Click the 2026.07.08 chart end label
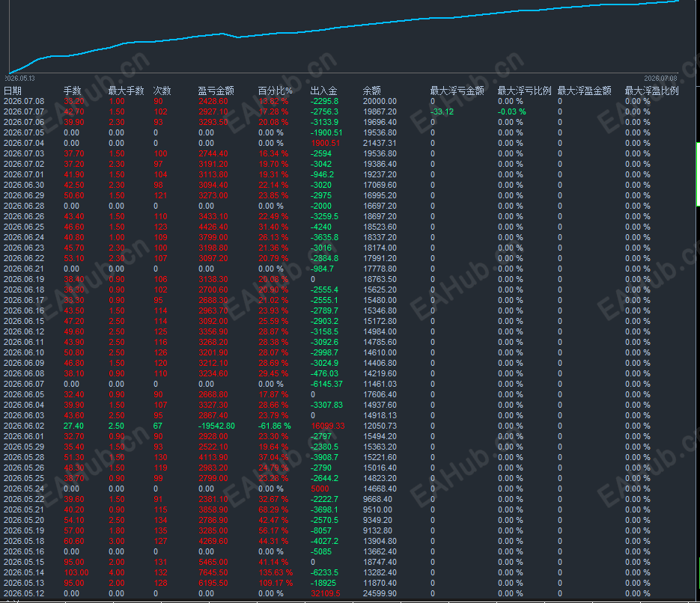This screenshot has width=700, height=603. pos(660,79)
